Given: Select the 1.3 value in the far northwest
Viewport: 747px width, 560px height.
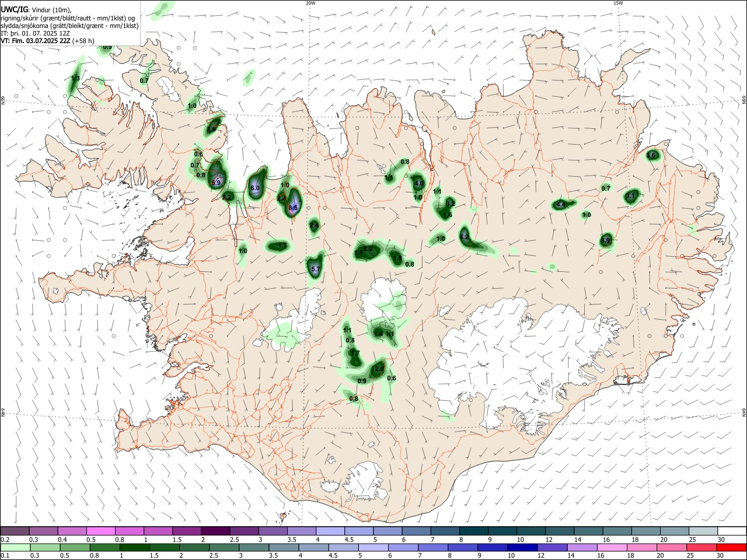Looking at the screenshot, I should point(75,78).
